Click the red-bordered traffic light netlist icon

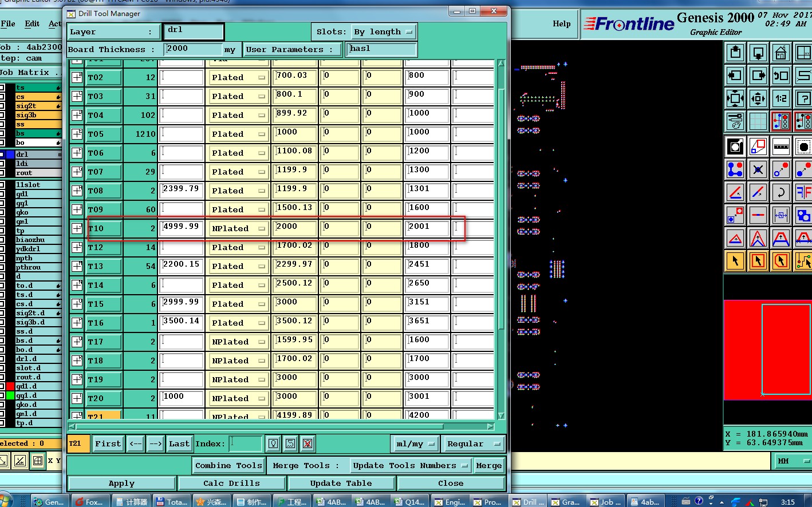tap(781, 121)
